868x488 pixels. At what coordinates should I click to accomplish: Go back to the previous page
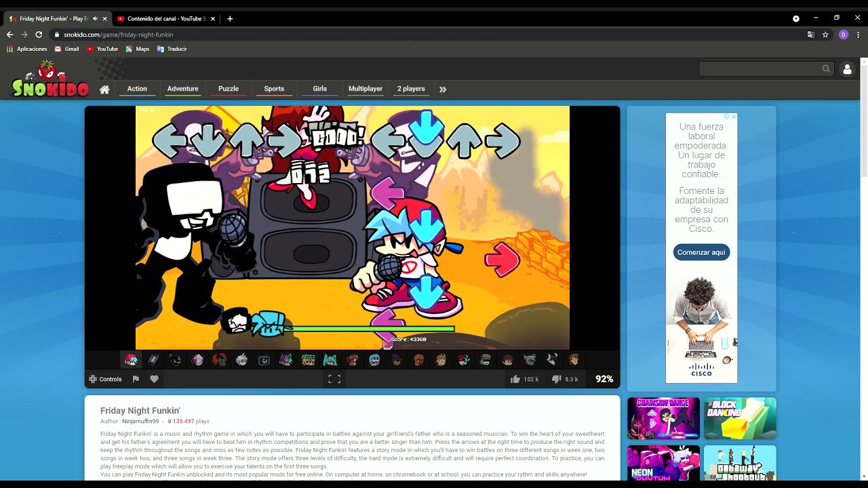(x=9, y=35)
